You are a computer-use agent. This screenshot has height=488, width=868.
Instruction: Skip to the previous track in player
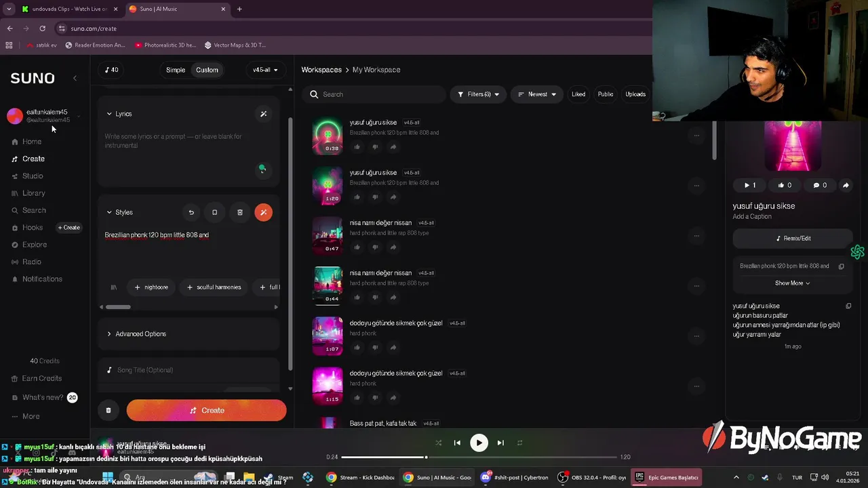pos(457,443)
